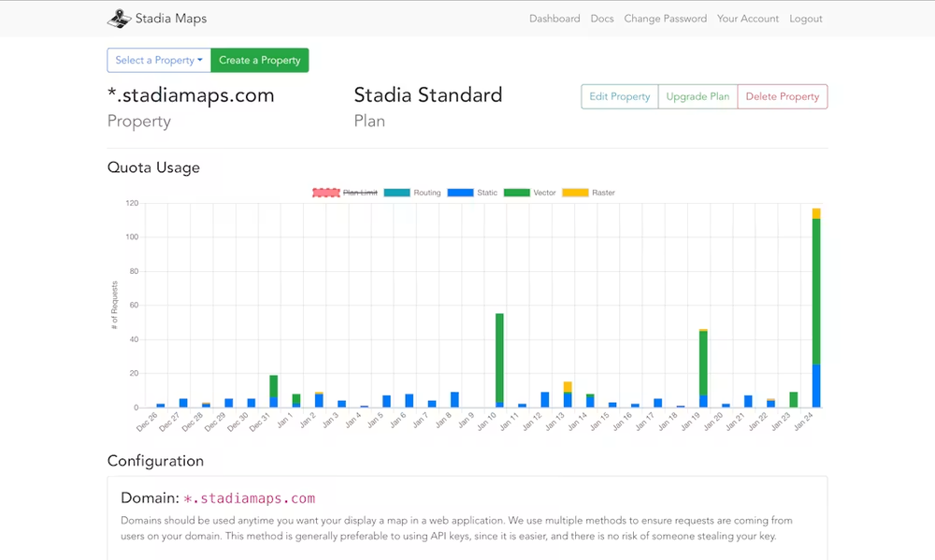935x560 pixels.
Task: Go to Change Password page
Action: [x=666, y=19]
